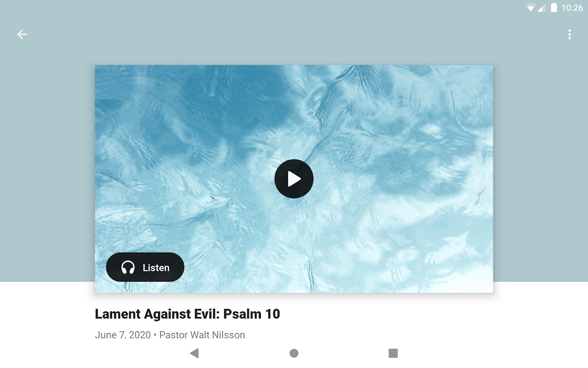The height and width of the screenshot is (368, 588).
Task: Tap the white triangle inside play circle
Action: [294, 179]
